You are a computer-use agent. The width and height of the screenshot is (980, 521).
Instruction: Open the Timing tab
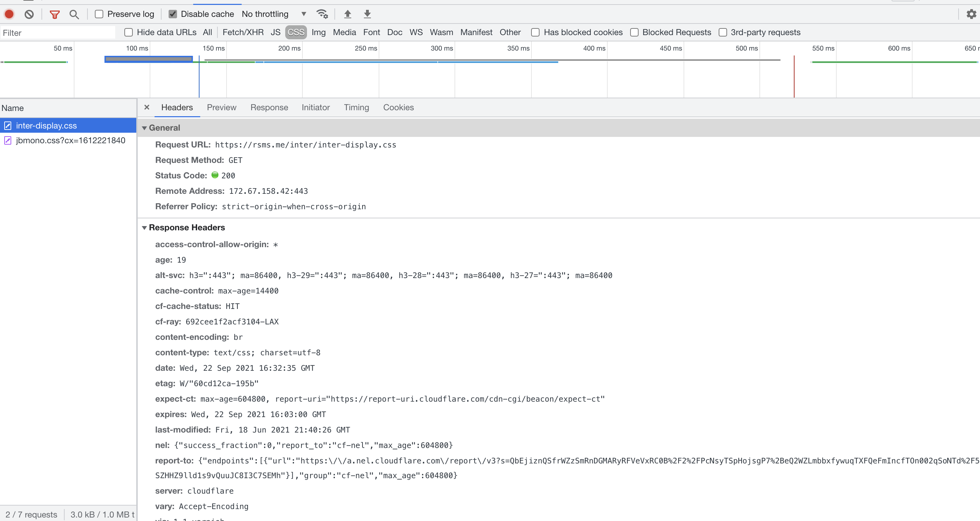click(x=356, y=108)
